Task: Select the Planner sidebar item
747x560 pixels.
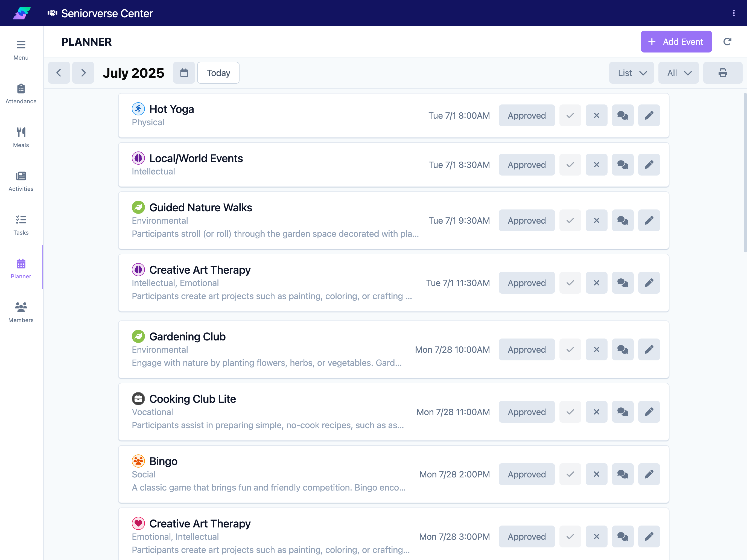Action: [21, 269]
